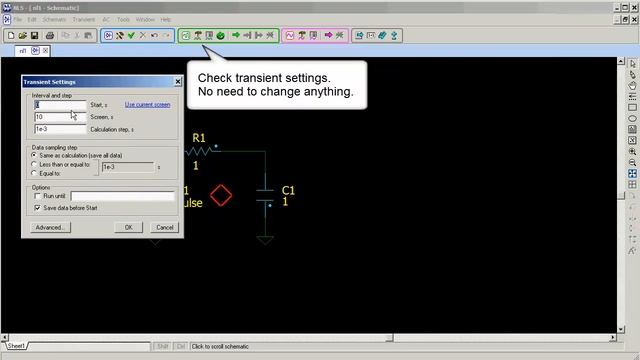
Task: Click vertical scrollbar up arrow
Action: pyautogui.click(x=621, y=61)
